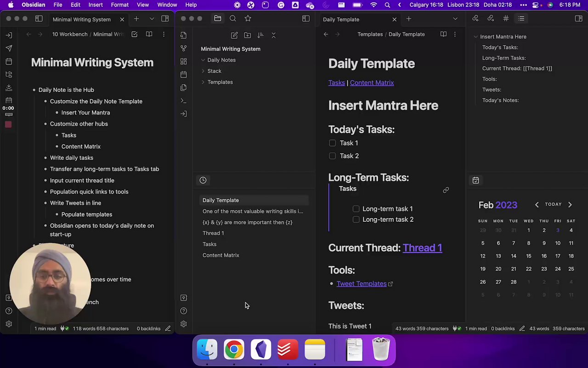The width and height of the screenshot is (588, 368).
Task: Open help icon in second window ribbon
Action: pyautogui.click(x=184, y=311)
